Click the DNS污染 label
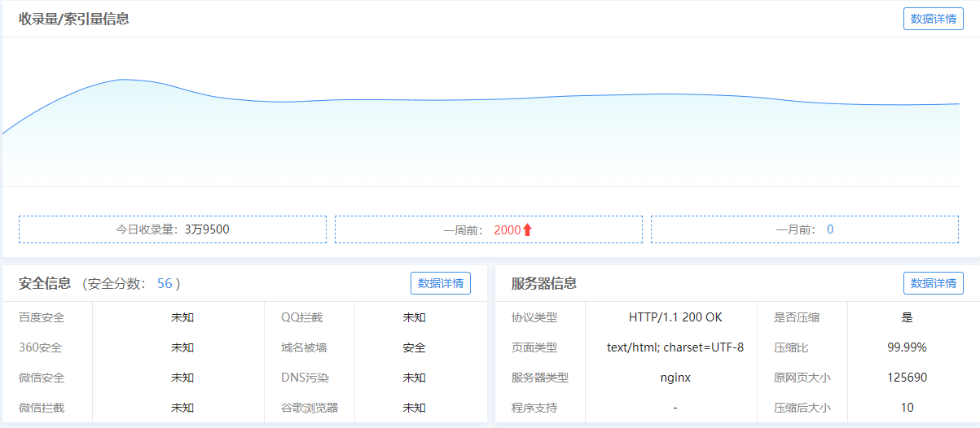 coord(305,378)
